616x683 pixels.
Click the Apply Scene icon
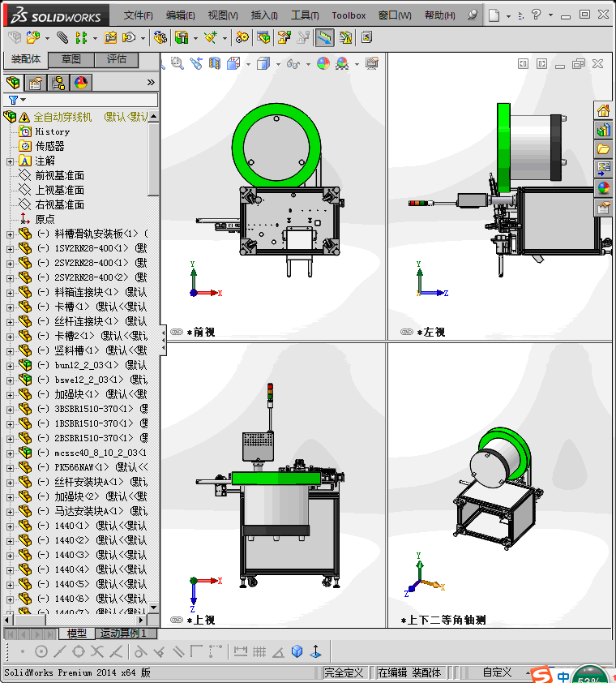click(342, 63)
